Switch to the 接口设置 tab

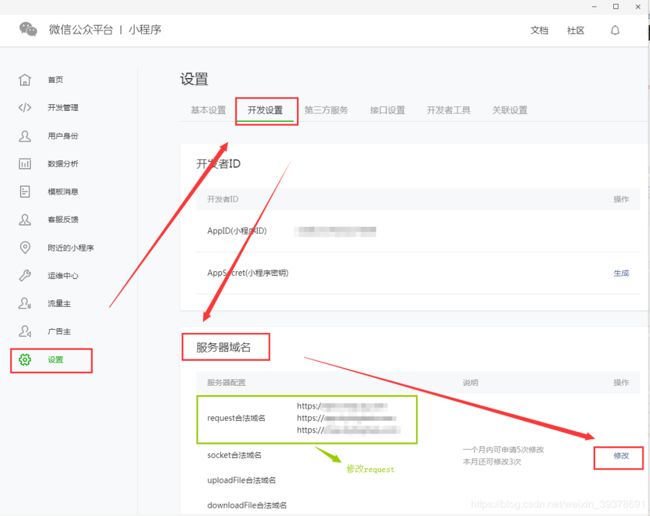point(388,110)
